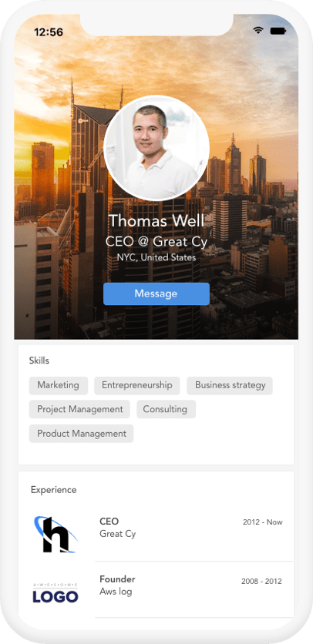Click the CEO @ Great Cy subtitle
This screenshot has height=644, width=313.
click(156, 242)
